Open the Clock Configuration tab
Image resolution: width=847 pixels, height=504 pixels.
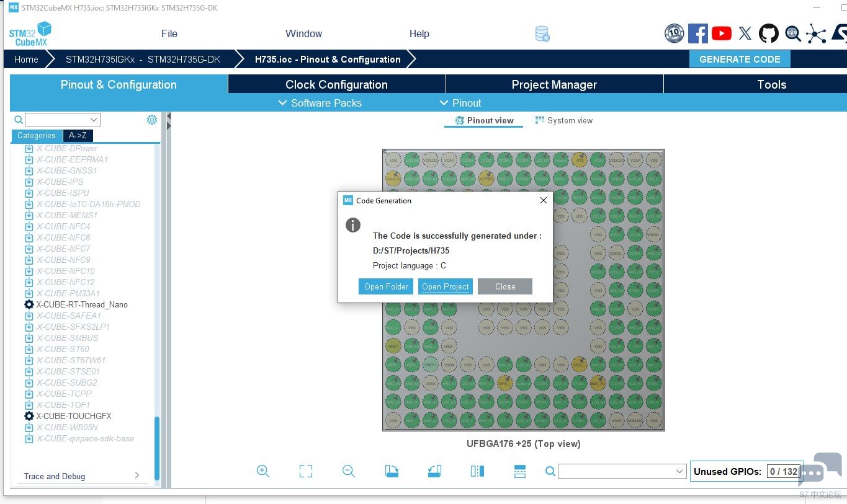(x=336, y=85)
